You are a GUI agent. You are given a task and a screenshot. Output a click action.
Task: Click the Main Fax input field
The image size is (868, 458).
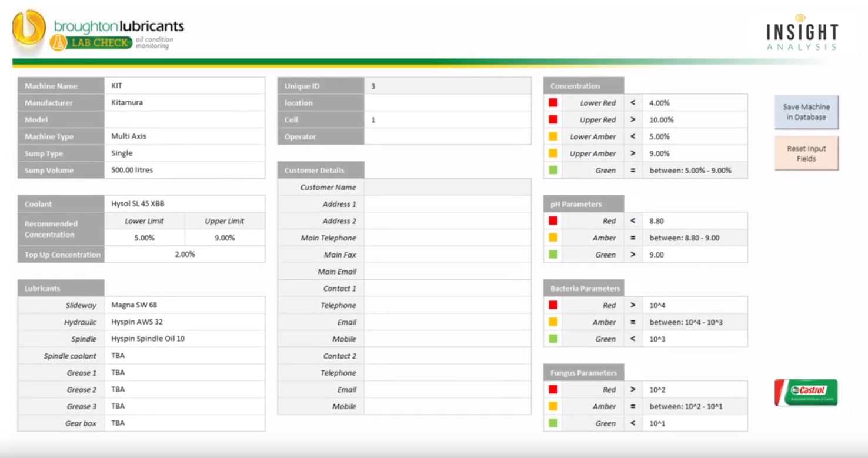coord(448,255)
